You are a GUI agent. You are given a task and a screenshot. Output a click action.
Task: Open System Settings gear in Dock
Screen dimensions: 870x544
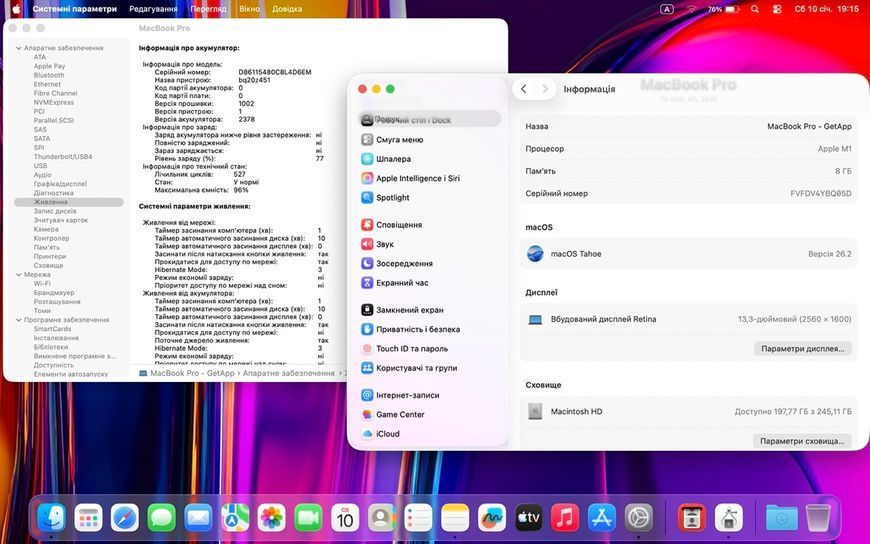pos(639,518)
